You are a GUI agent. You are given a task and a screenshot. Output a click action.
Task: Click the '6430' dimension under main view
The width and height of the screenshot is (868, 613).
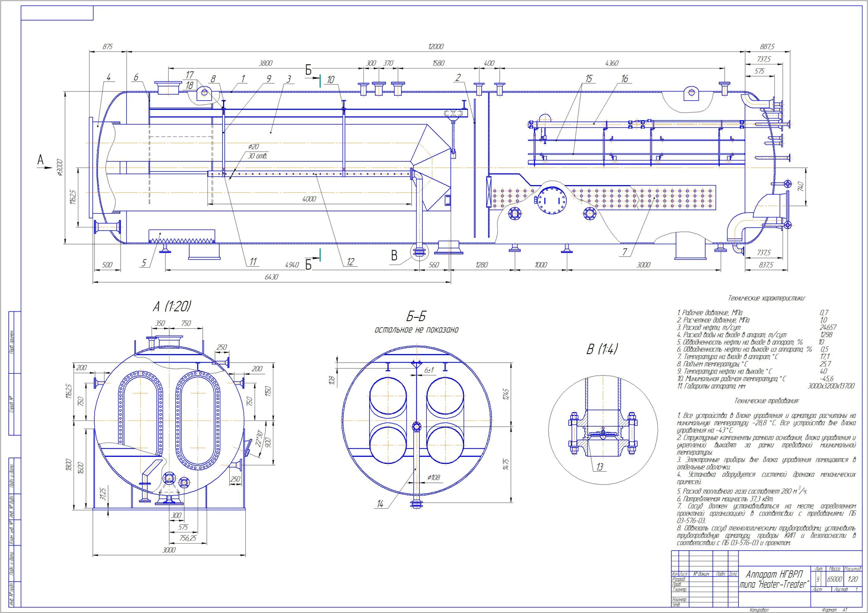(x=272, y=277)
